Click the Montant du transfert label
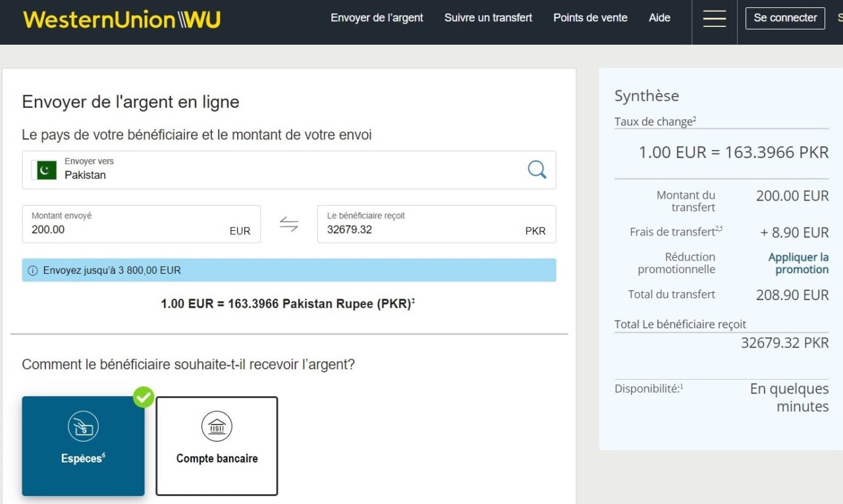Viewport: 843px width, 504px height. tap(686, 201)
